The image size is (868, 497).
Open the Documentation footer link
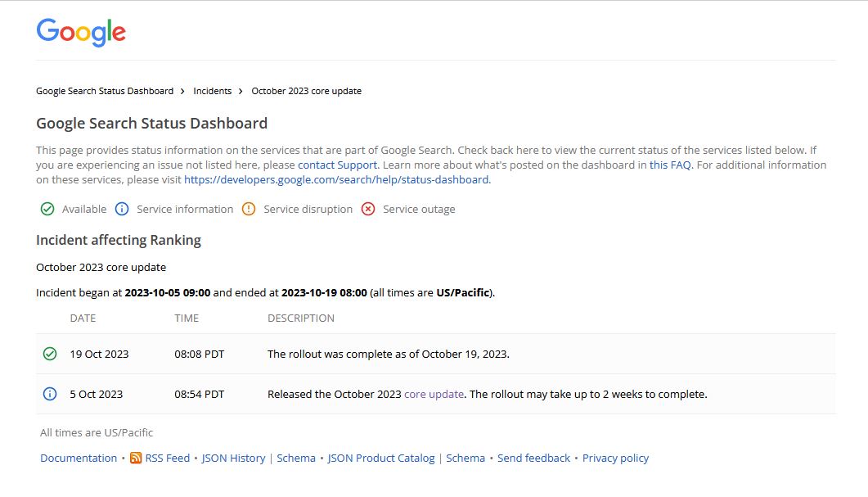pyautogui.click(x=79, y=459)
